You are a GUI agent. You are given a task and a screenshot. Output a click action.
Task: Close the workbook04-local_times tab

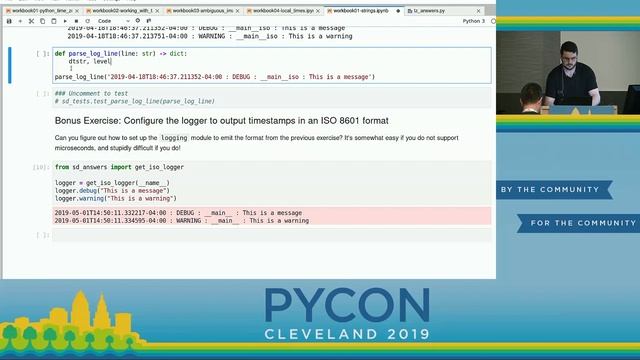pos(318,11)
